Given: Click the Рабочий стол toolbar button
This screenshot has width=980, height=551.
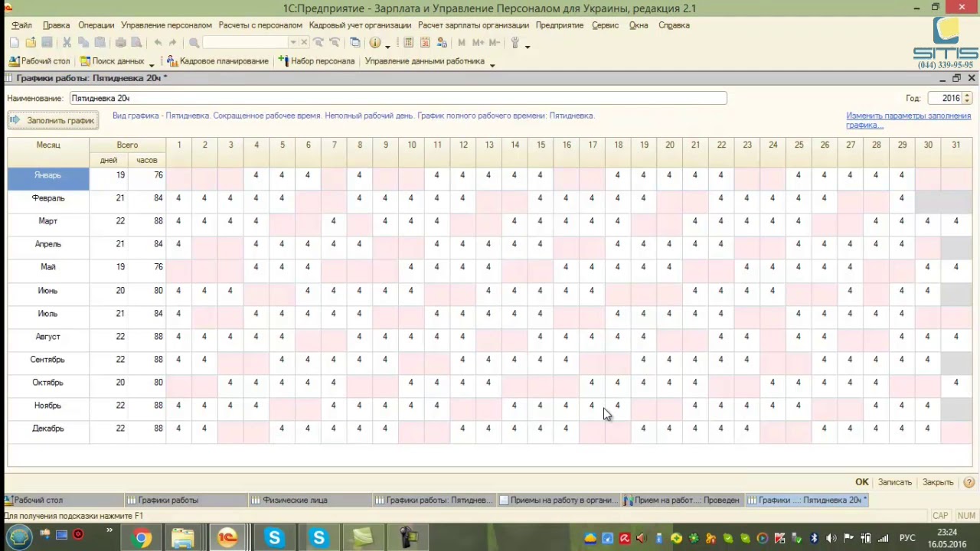Looking at the screenshot, I should [39, 61].
